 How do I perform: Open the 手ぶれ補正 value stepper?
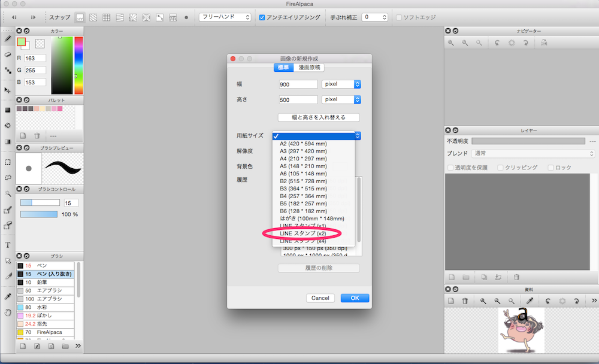coord(385,17)
